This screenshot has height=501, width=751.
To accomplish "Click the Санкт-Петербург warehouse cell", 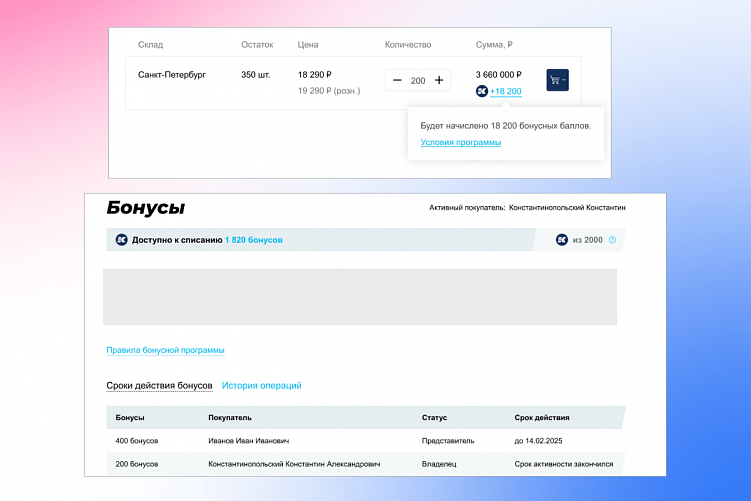I will 172,75.
